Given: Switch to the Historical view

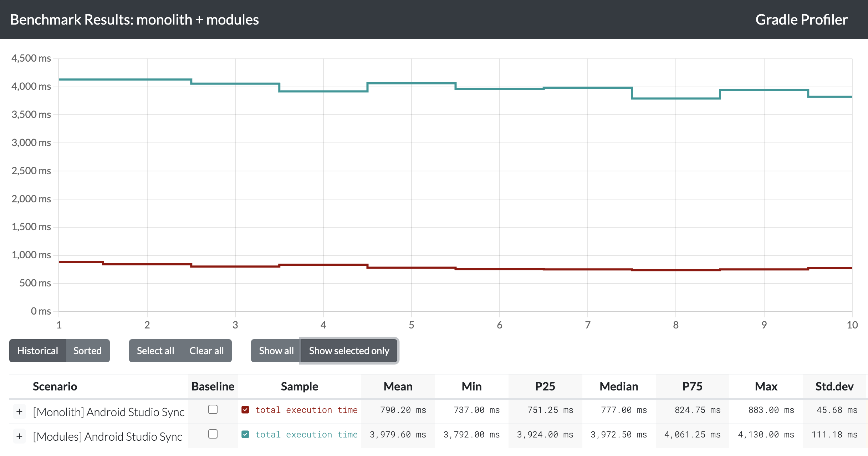Looking at the screenshot, I should pos(37,351).
